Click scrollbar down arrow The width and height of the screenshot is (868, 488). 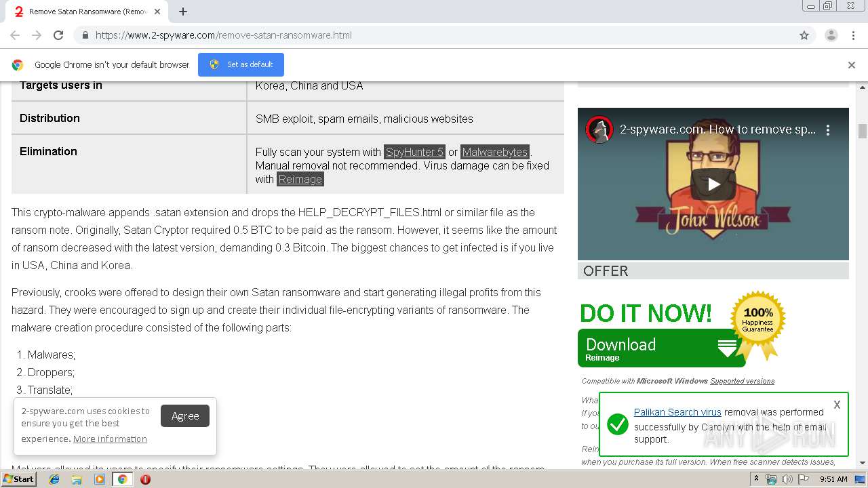pos(863,463)
